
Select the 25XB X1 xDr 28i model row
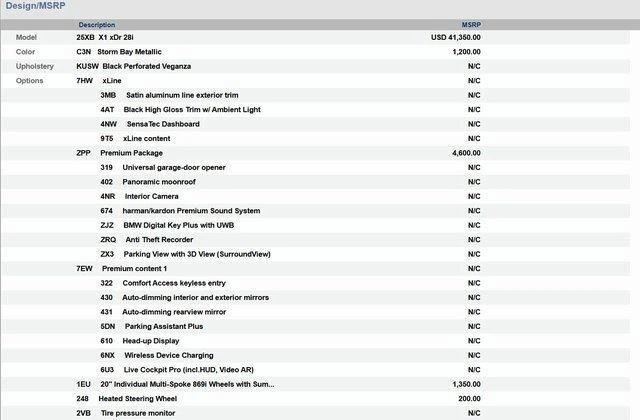(x=119, y=37)
